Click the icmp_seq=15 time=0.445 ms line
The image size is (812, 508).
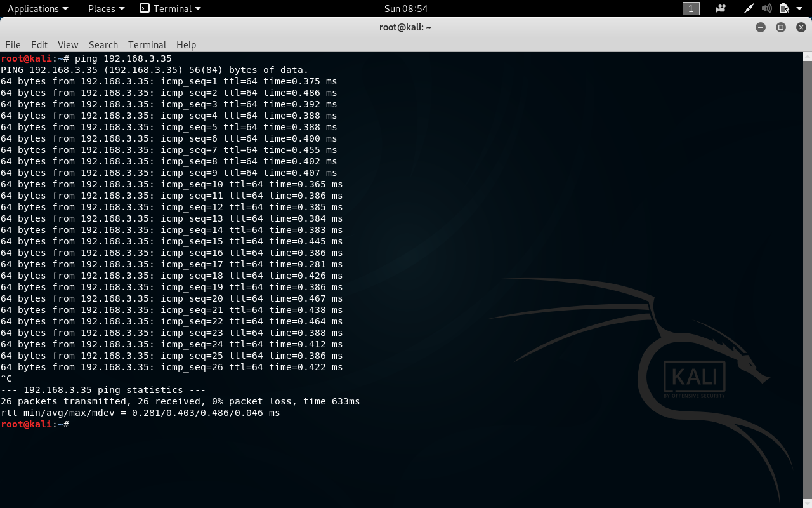click(172, 241)
